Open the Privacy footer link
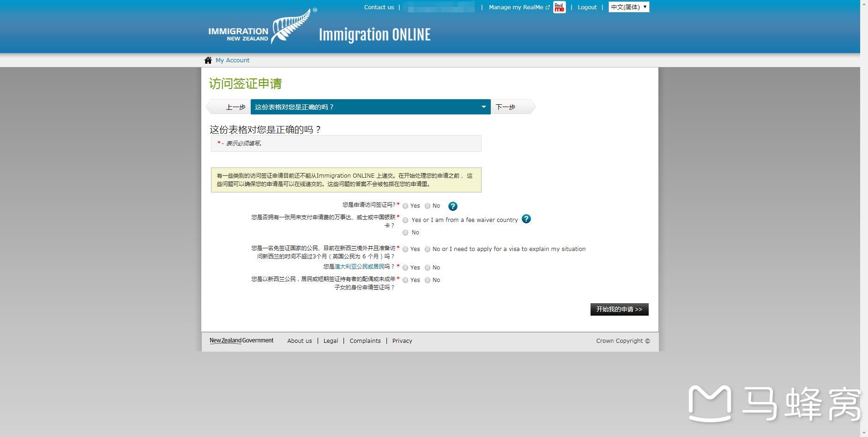 pos(402,341)
